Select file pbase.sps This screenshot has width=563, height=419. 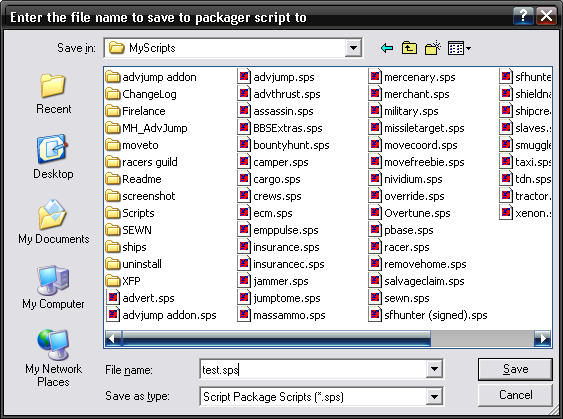click(x=401, y=230)
